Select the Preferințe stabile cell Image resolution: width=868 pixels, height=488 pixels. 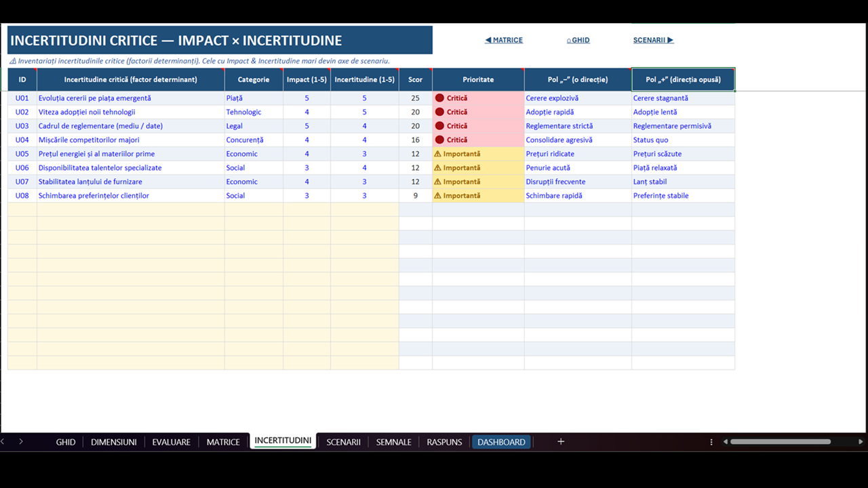click(683, 196)
